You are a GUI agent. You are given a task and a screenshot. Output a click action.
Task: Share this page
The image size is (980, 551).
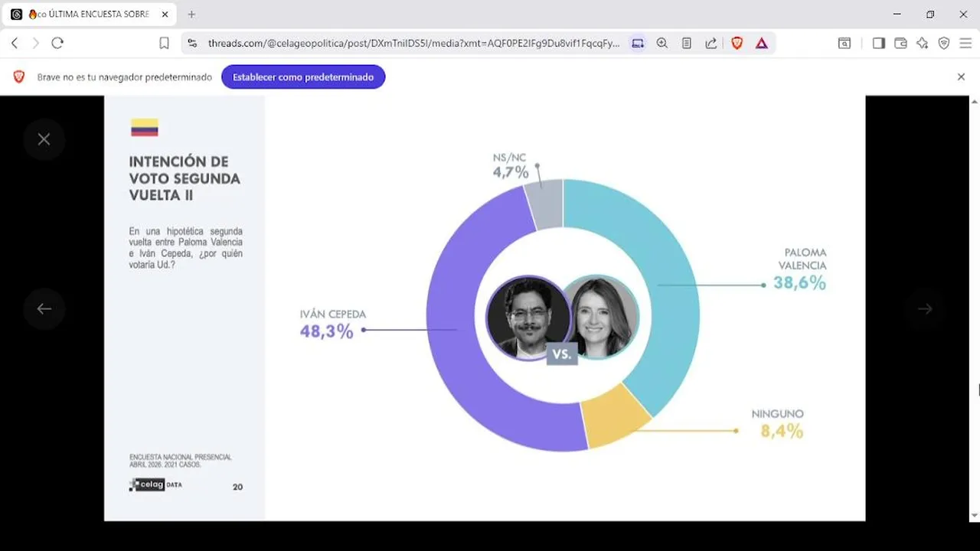pos(711,44)
